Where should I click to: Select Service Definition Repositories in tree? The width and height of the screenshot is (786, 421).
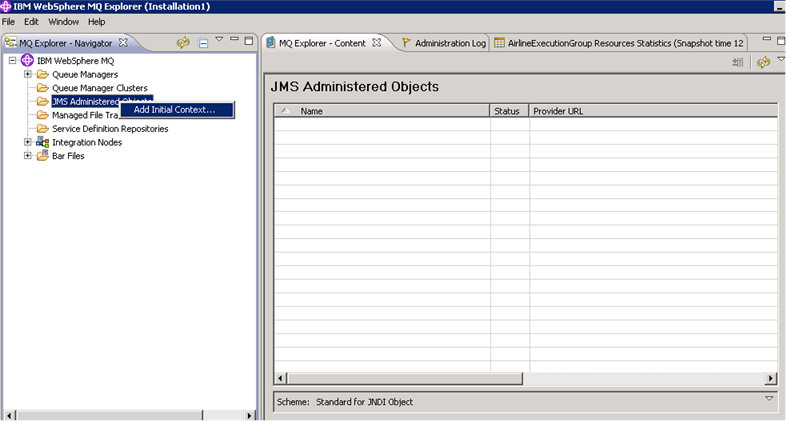[x=110, y=129]
